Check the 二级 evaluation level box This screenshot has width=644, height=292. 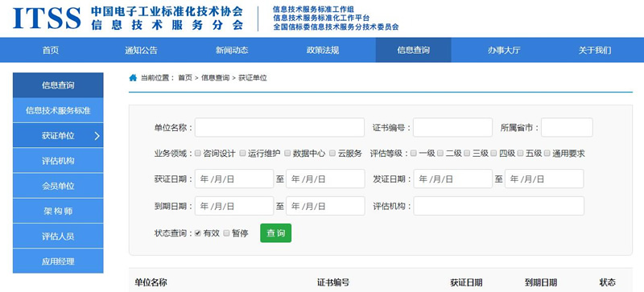[440, 153]
